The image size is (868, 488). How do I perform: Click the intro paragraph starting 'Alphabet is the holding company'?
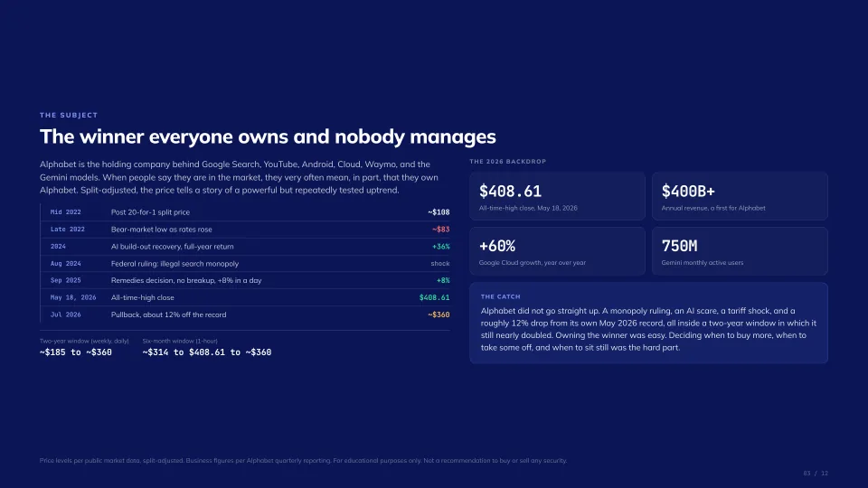click(239, 177)
